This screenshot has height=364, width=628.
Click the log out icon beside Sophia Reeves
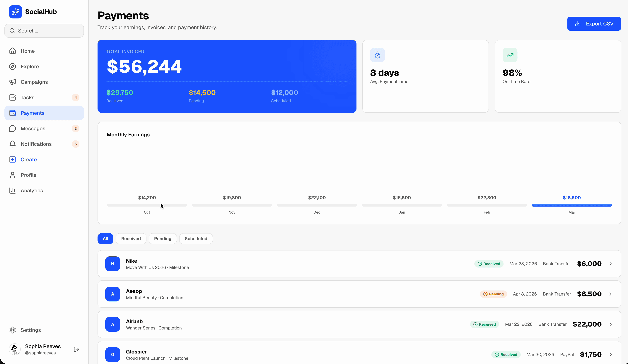(76, 349)
